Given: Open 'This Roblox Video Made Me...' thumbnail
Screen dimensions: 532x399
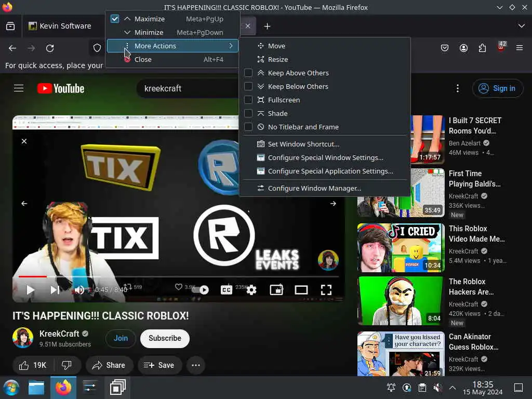Looking at the screenshot, I should tap(401, 248).
